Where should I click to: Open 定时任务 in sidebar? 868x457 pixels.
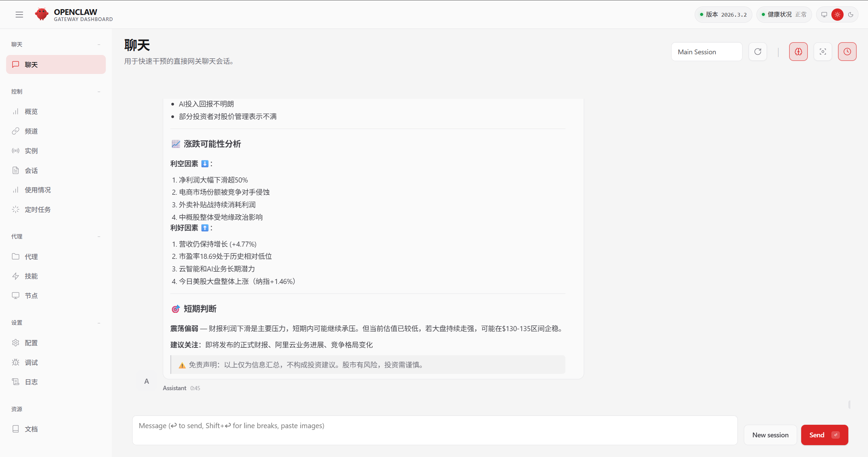[38, 210]
